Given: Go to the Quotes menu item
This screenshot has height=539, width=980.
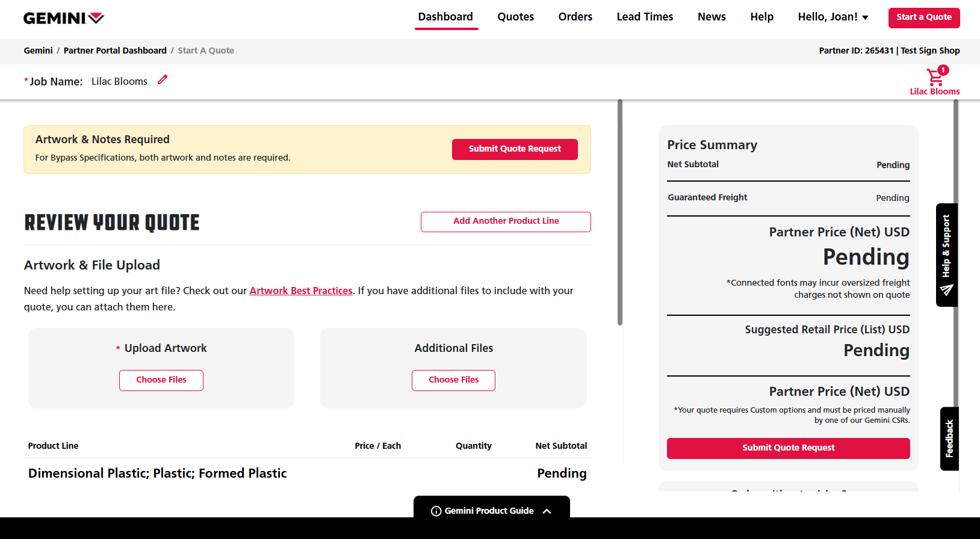Looking at the screenshot, I should [515, 17].
